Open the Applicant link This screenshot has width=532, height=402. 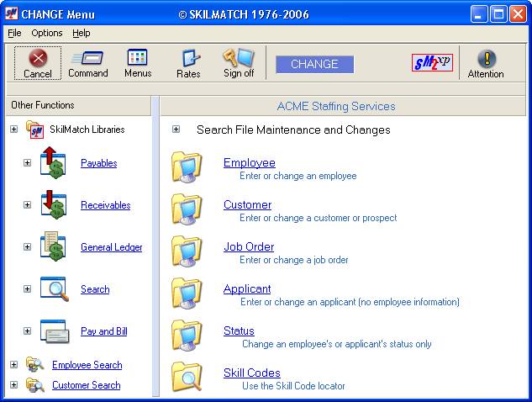coord(247,289)
